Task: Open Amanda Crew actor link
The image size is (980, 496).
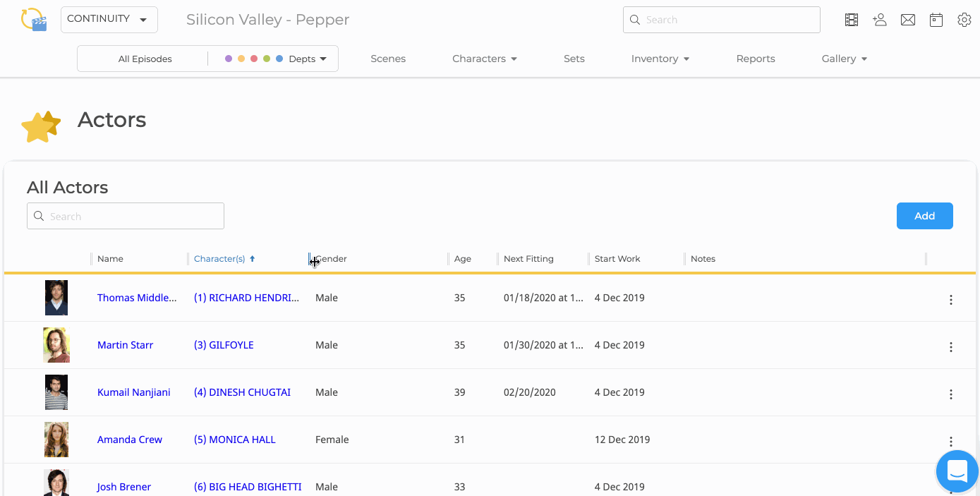Action: coord(130,440)
